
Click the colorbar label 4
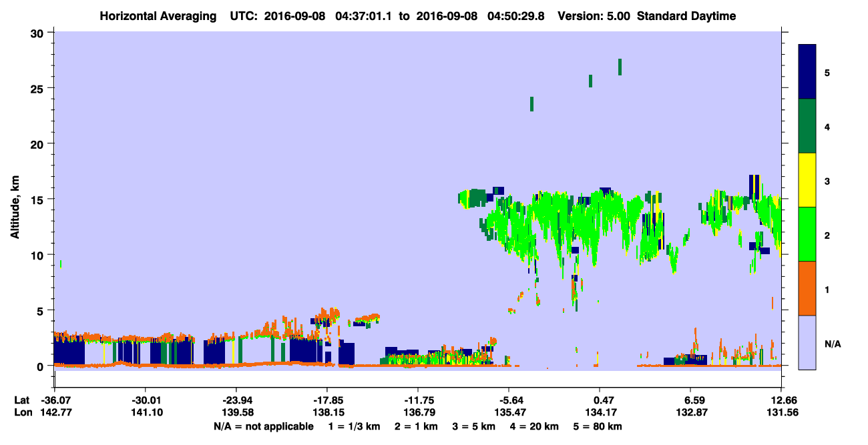tap(827, 126)
